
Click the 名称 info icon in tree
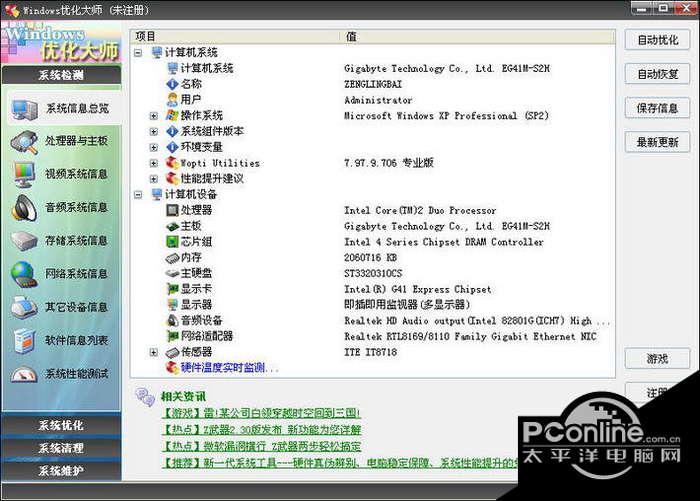tap(172, 84)
